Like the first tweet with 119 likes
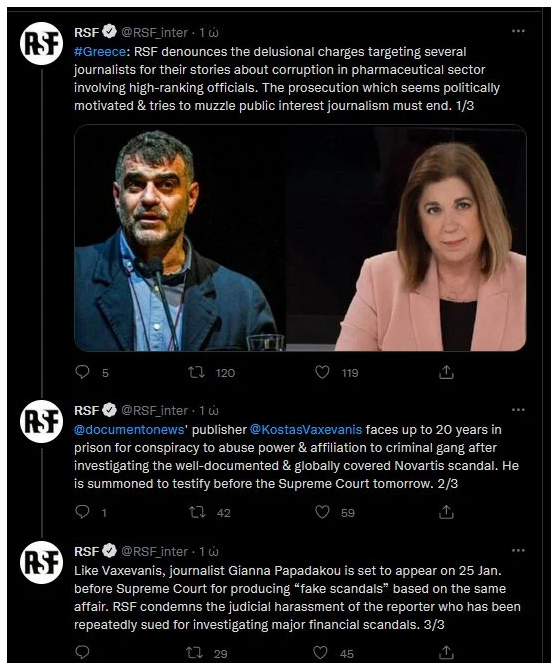557x671 pixels. [322, 372]
